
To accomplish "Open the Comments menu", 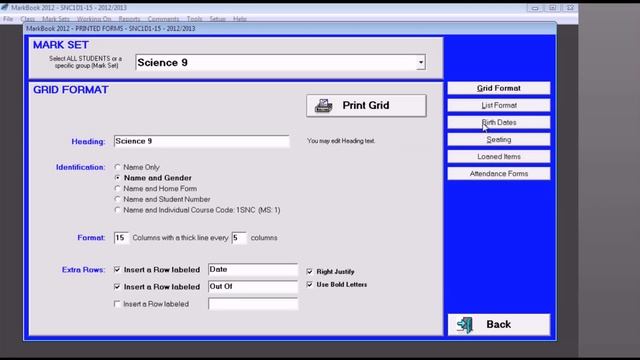I will [163, 19].
